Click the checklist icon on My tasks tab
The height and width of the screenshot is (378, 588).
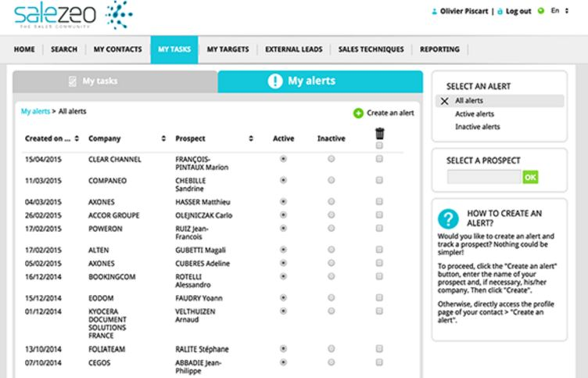(73, 81)
